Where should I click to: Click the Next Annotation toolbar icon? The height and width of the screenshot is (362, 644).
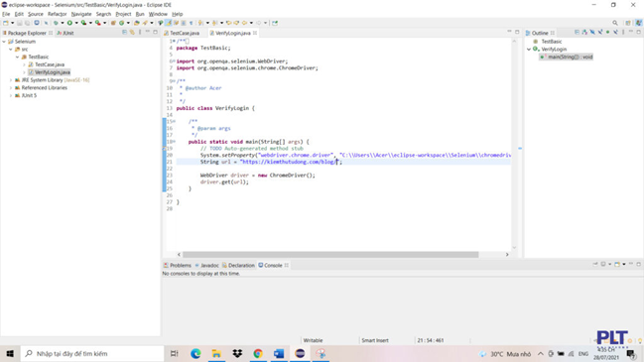coord(200,23)
